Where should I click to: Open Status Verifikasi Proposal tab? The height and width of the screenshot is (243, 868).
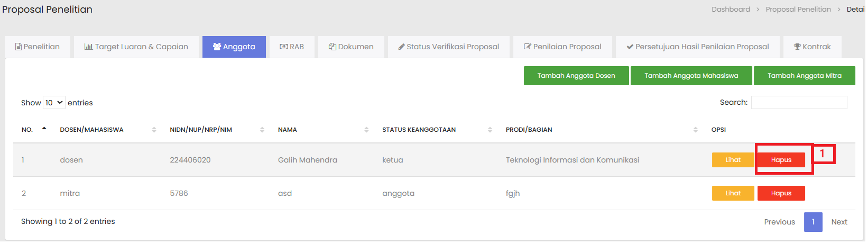coord(448,47)
